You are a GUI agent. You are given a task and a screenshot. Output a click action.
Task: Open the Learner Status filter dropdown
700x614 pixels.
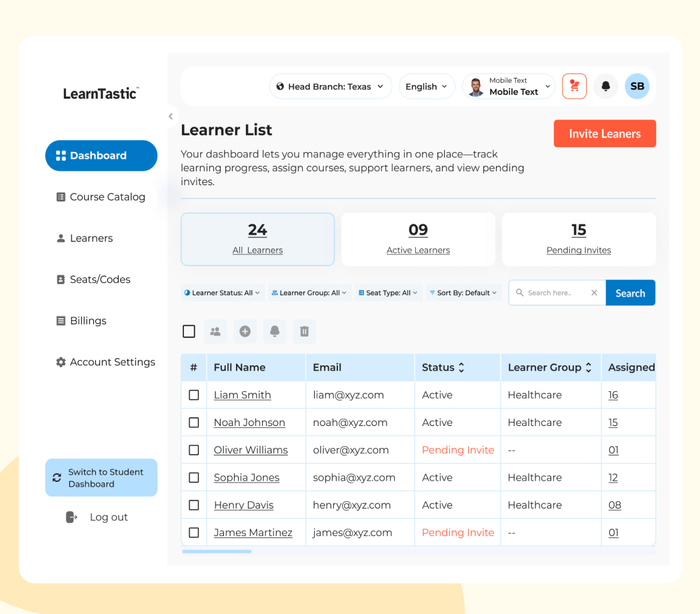pyautogui.click(x=222, y=292)
